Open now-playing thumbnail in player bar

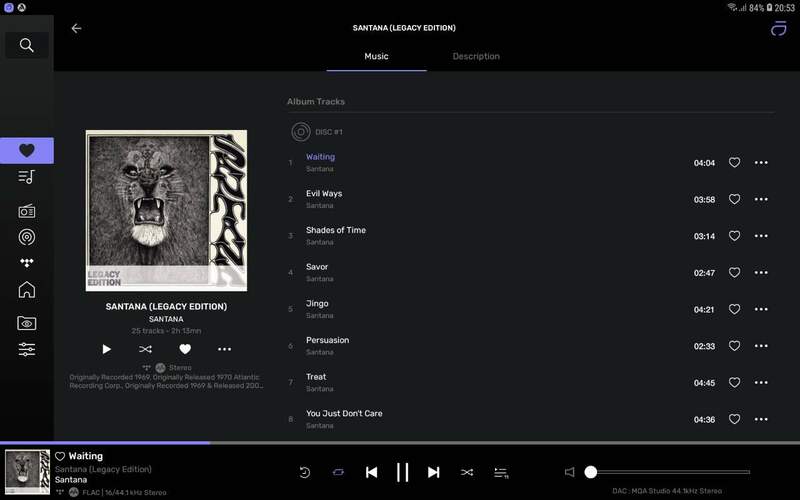(28, 472)
